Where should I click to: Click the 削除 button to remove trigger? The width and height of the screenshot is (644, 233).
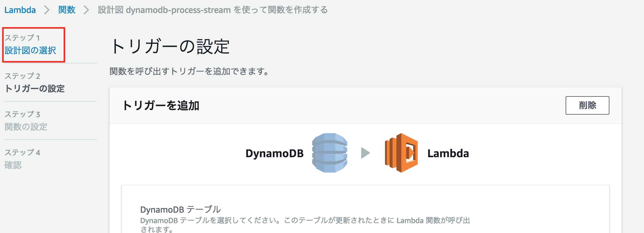coord(587,105)
